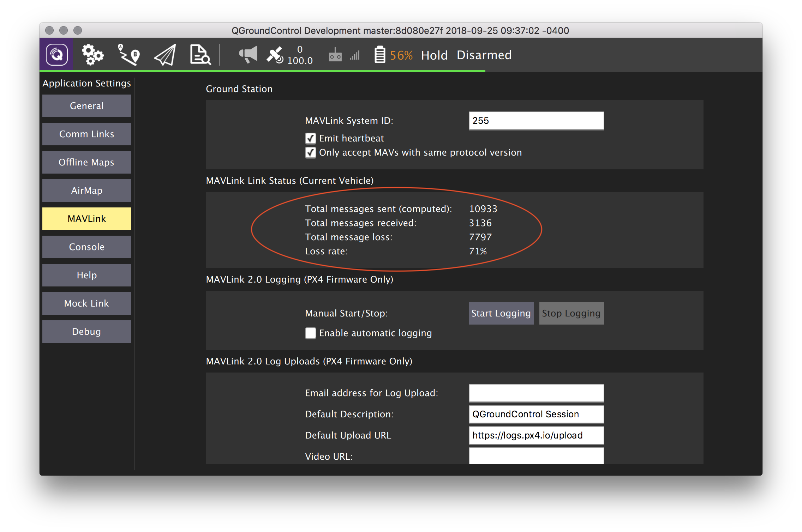
Task: Click the Email address for Log Upload field
Action: pyautogui.click(x=536, y=393)
